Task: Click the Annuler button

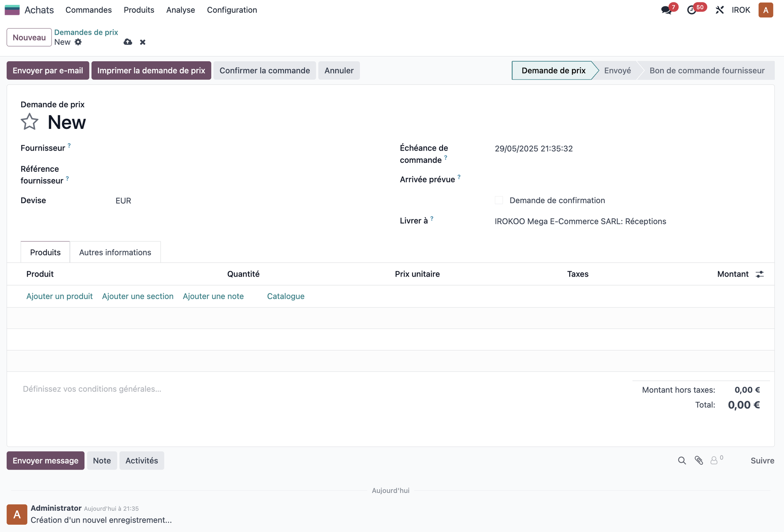Action: click(339, 71)
